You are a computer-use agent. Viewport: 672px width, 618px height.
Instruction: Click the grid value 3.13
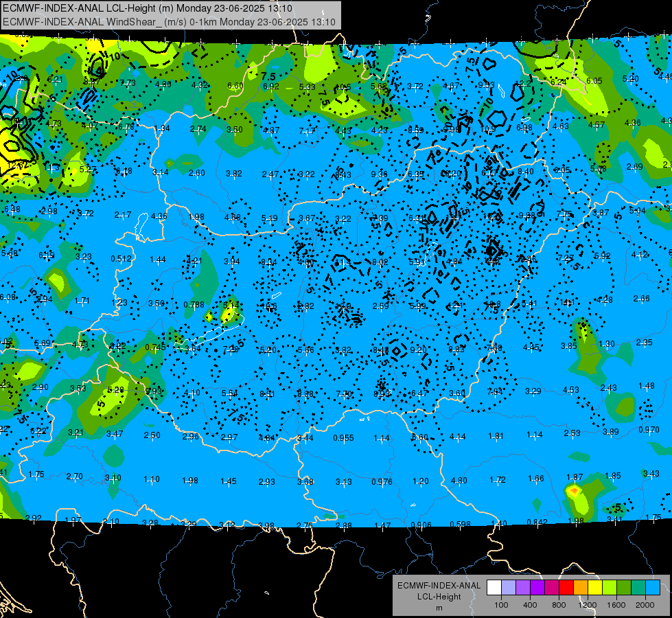coord(343,482)
